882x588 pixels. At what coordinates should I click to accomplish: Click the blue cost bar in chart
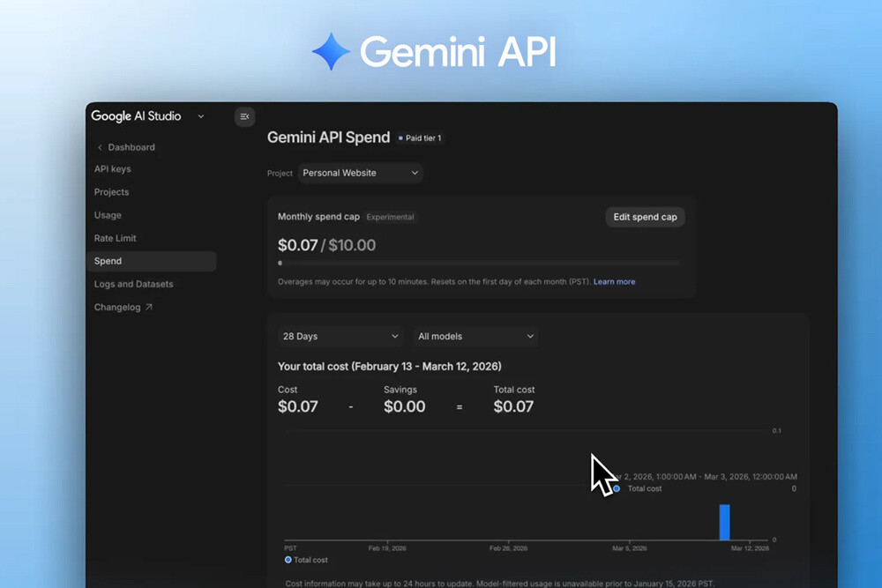tap(724, 522)
